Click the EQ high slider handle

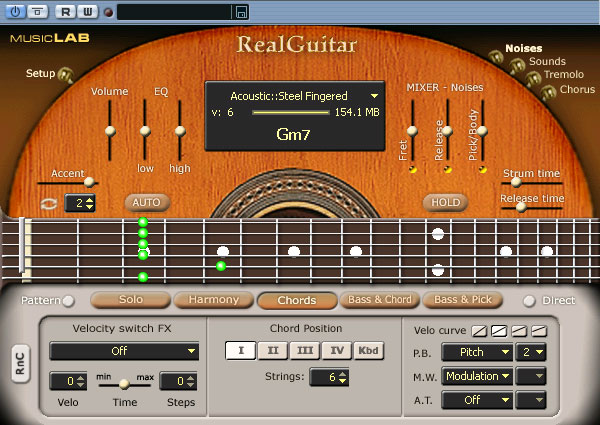click(180, 131)
